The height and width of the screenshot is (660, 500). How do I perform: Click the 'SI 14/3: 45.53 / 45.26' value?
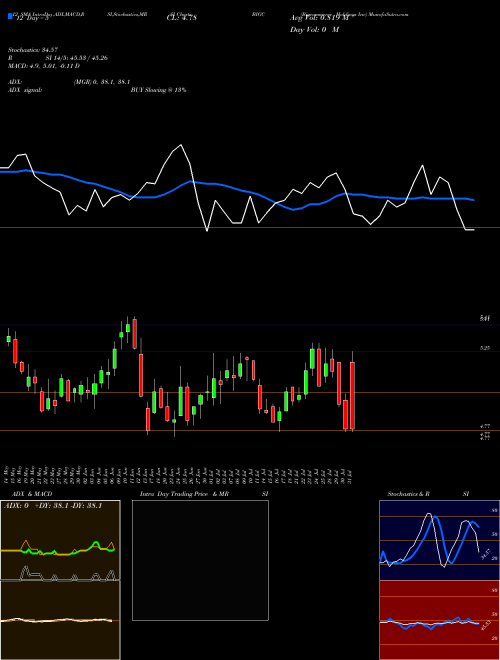point(77,58)
